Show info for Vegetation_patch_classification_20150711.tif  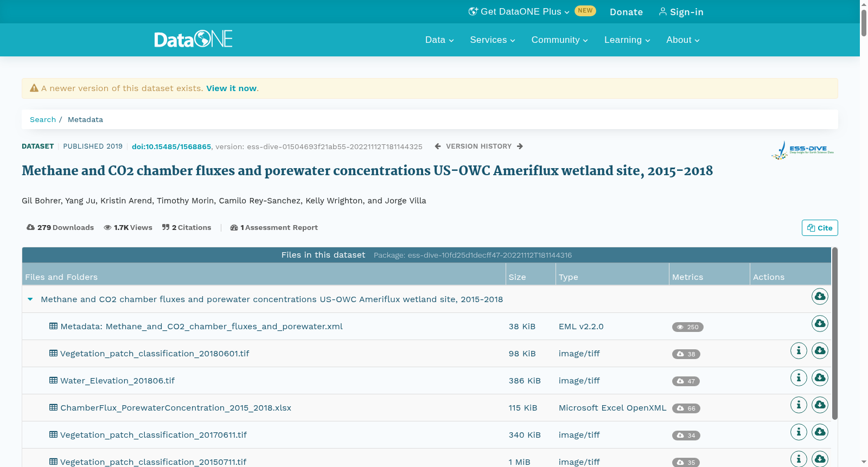(x=799, y=459)
